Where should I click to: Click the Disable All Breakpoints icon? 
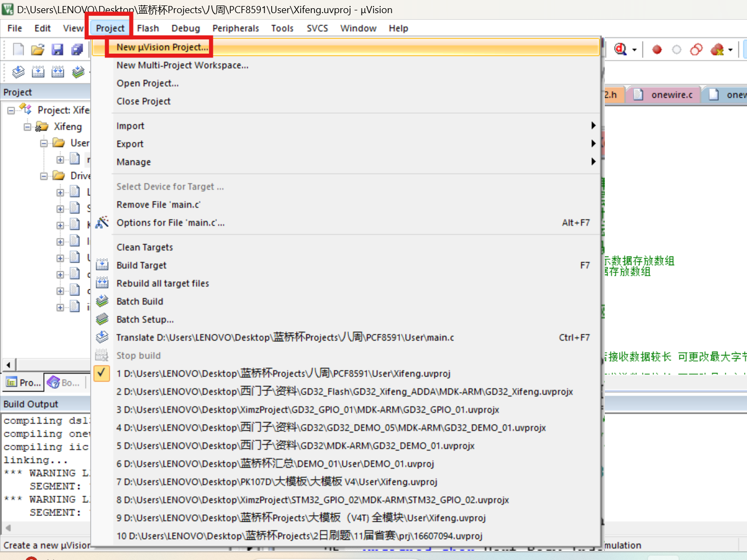click(696, 50)
